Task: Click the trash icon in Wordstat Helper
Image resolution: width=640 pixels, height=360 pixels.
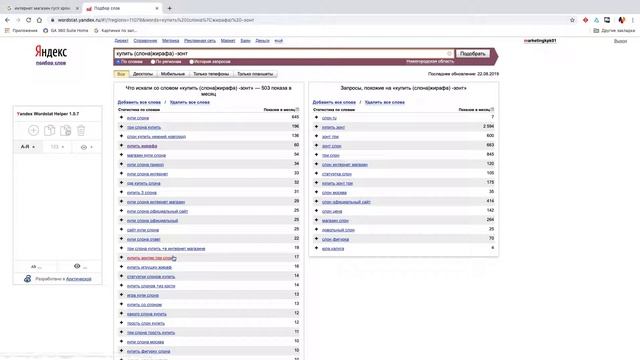Action: coord(81,130)
